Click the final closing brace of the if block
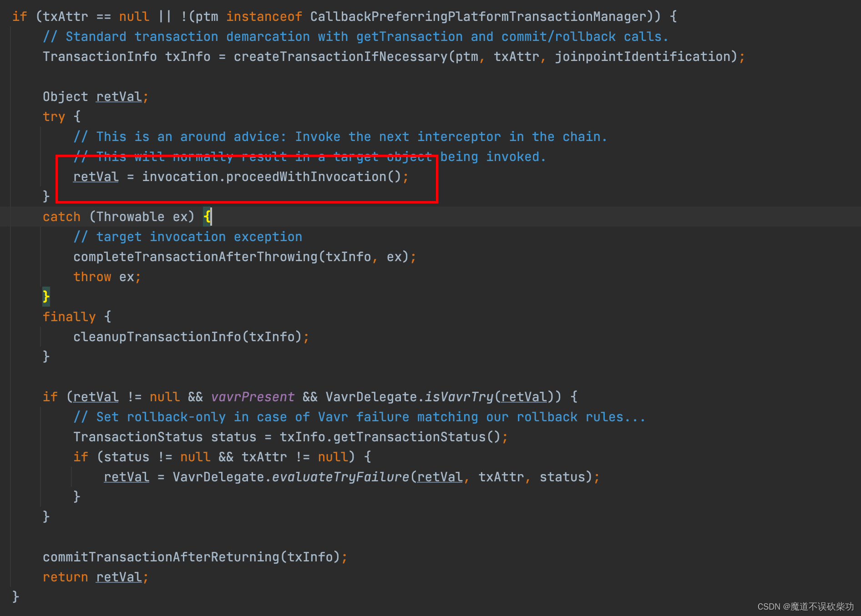Screen dimensions: 861x616 pyautogui.click(x=16, y=596)
